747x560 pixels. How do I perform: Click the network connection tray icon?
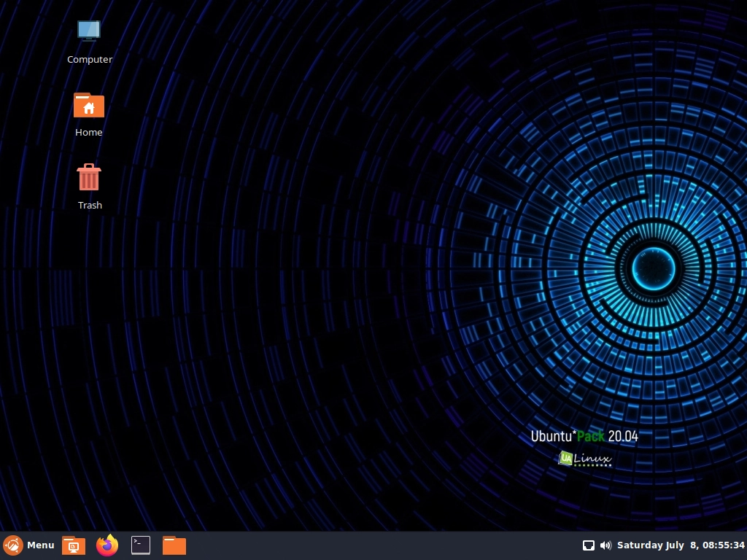tap(589, 545)
